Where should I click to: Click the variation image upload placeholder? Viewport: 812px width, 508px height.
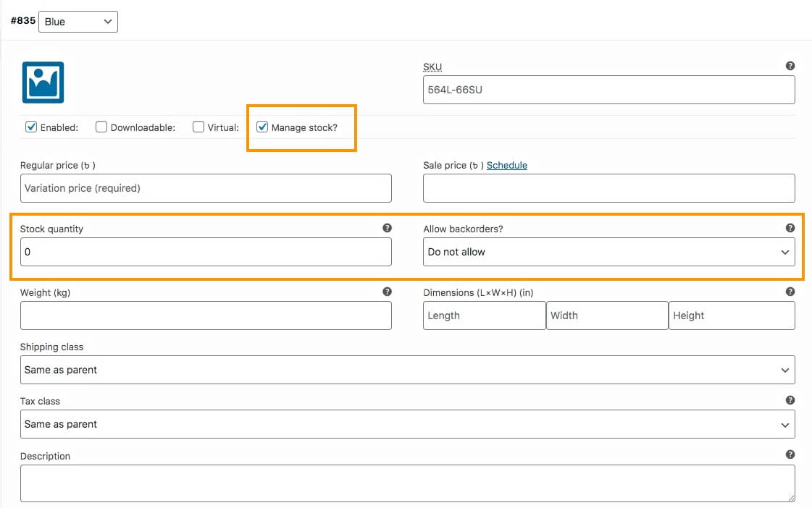[x=43, y=82]
